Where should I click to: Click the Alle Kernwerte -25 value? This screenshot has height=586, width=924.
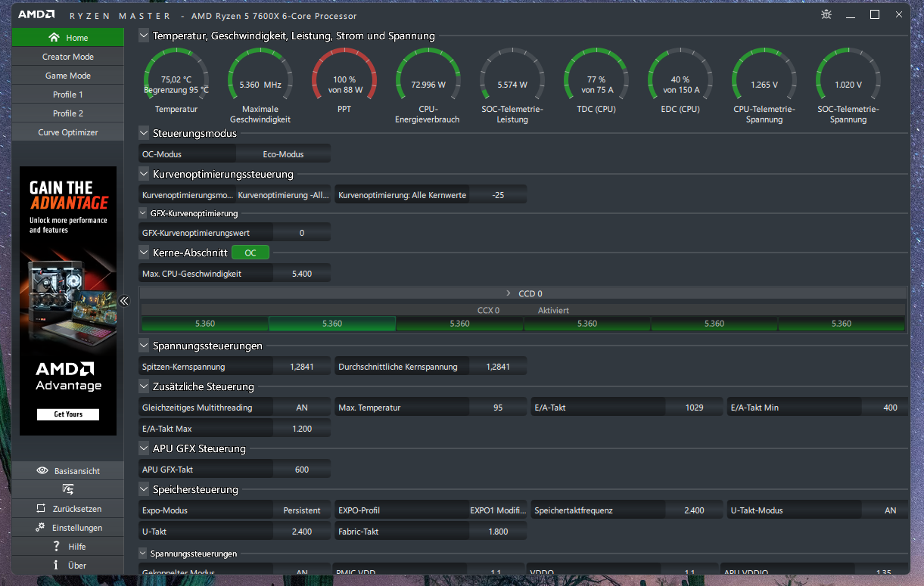(498, 195)
